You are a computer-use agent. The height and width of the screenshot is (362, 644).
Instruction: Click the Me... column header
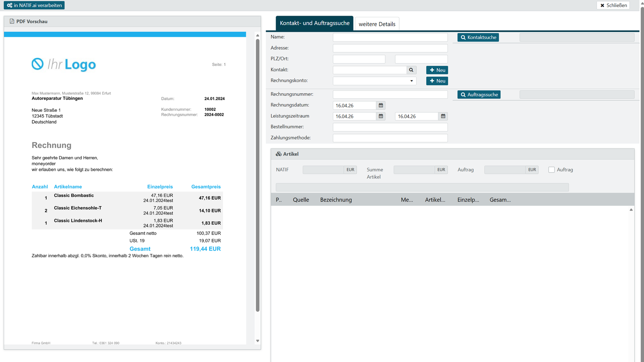coord(407,200)
